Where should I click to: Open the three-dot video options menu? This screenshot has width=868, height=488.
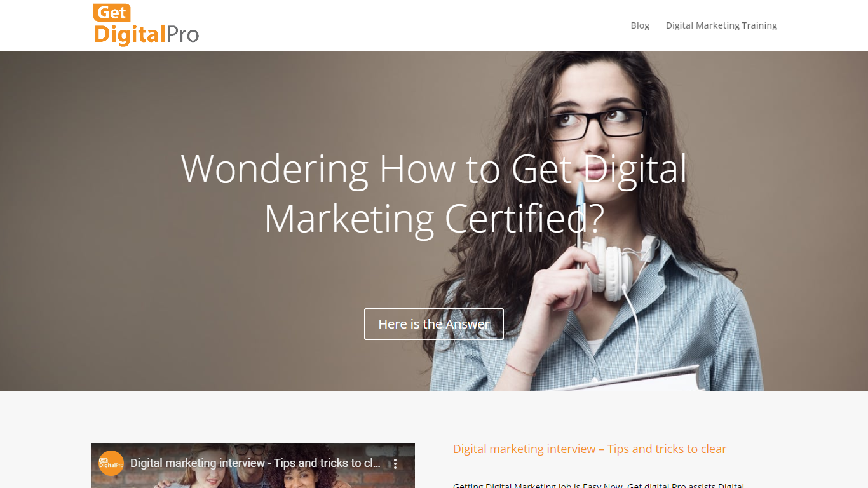click(395, 464)
